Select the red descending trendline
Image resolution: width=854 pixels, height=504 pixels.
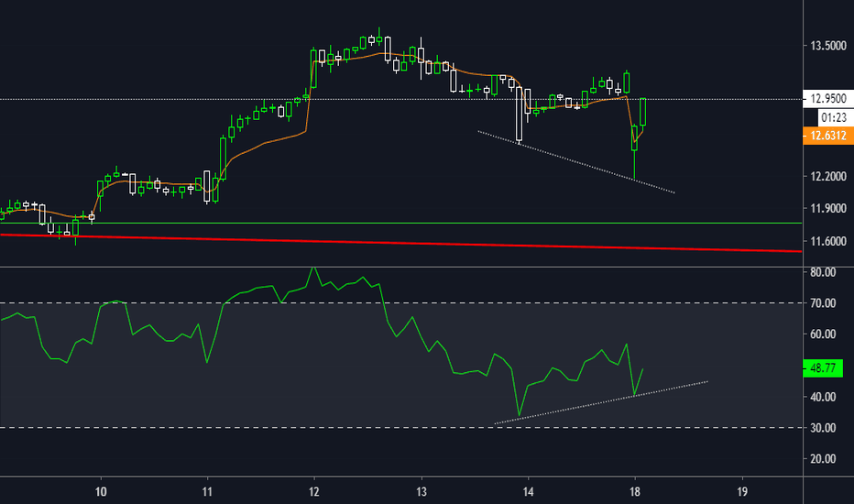400,243
